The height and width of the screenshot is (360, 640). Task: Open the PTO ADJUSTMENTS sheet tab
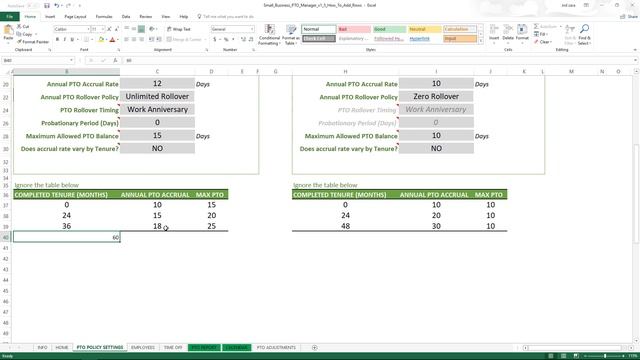pyautogui.click(x=276, y=347)
